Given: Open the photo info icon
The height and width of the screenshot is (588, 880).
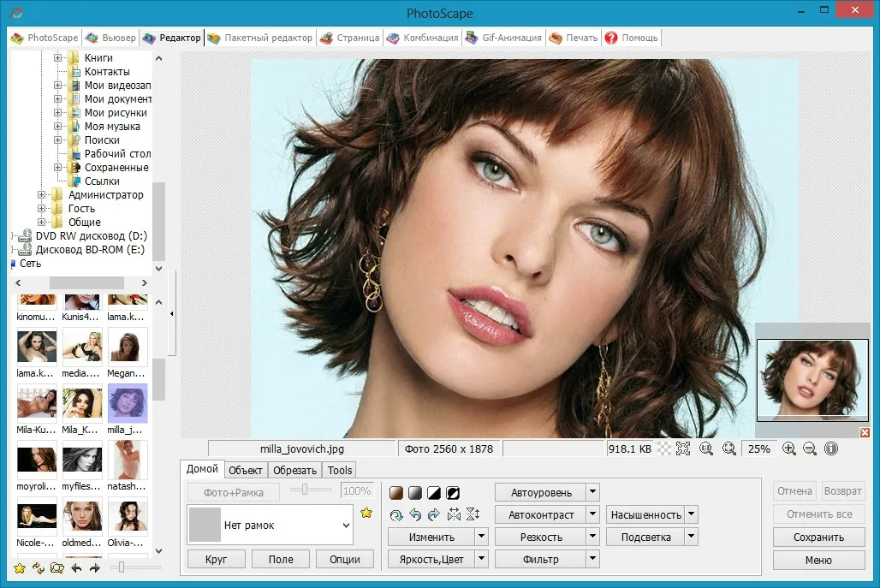Looking at the screenshot, I should (830, 448).
